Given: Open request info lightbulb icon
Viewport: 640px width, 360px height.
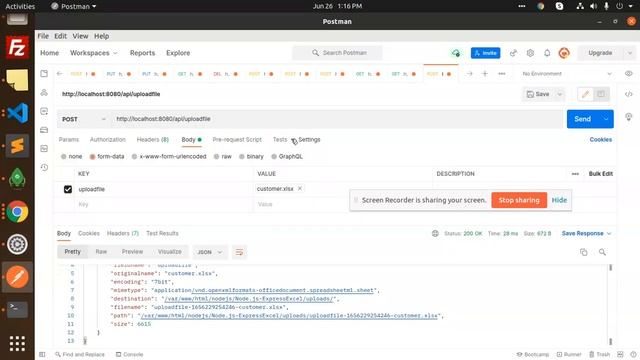Looking at the screenshot, I should point(629,117).
